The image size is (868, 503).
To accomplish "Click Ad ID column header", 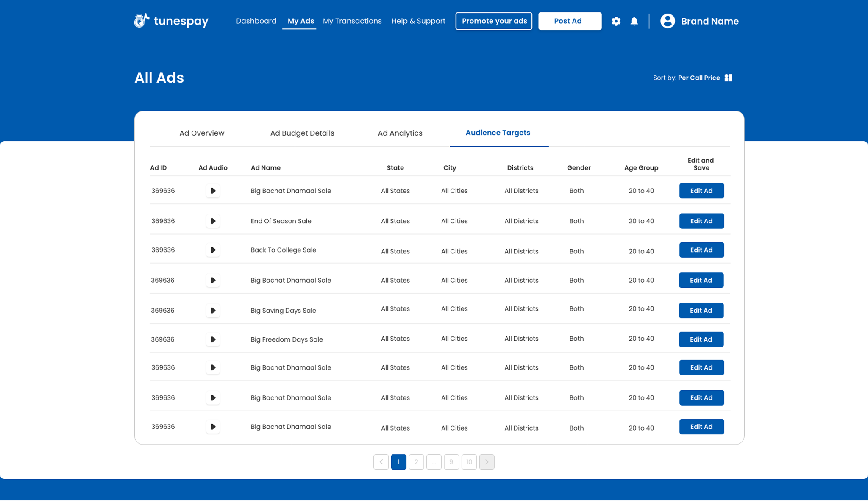I will point(158,168).
